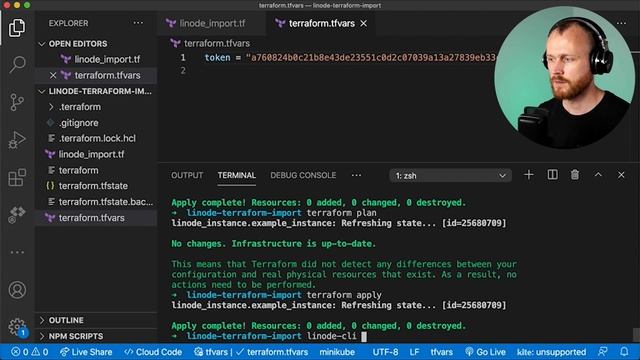Collapse the LINODE-TERRAFORM-IM... folder section
The width and height of the screenshot is (640, 360).
tap(100, 91)
